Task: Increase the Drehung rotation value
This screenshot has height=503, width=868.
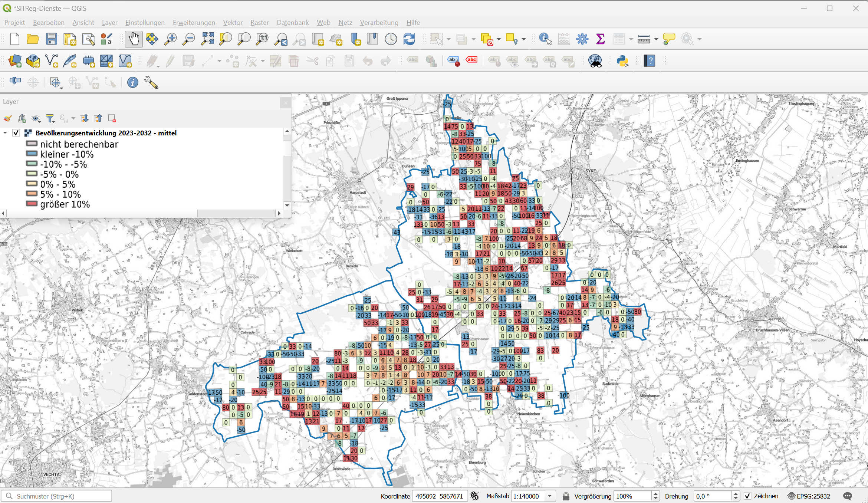Action: [x=736, y=494]
